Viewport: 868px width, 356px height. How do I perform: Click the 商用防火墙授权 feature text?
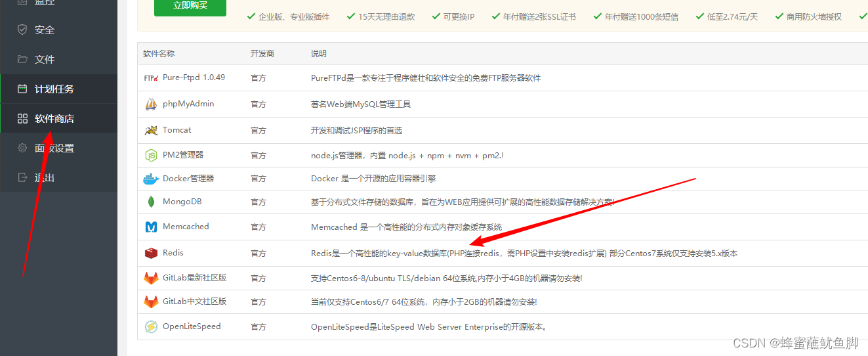point(814,17)
